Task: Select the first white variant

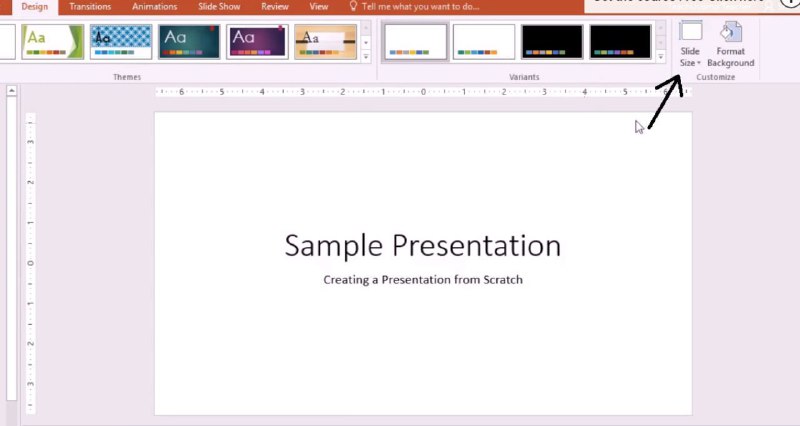Action: click(x=416, y=41)
